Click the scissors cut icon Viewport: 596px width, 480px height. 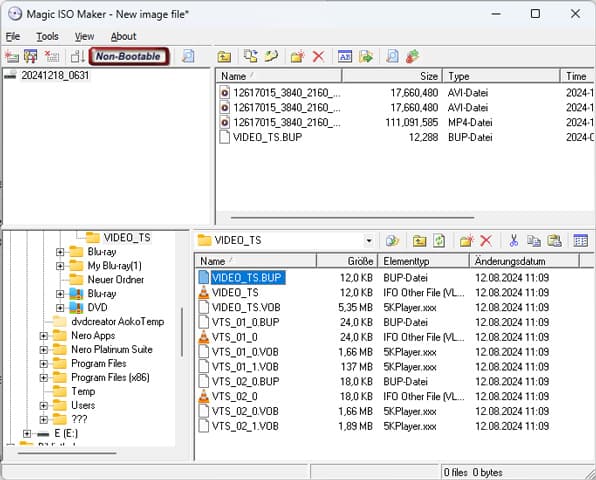(x=514, y=241)
